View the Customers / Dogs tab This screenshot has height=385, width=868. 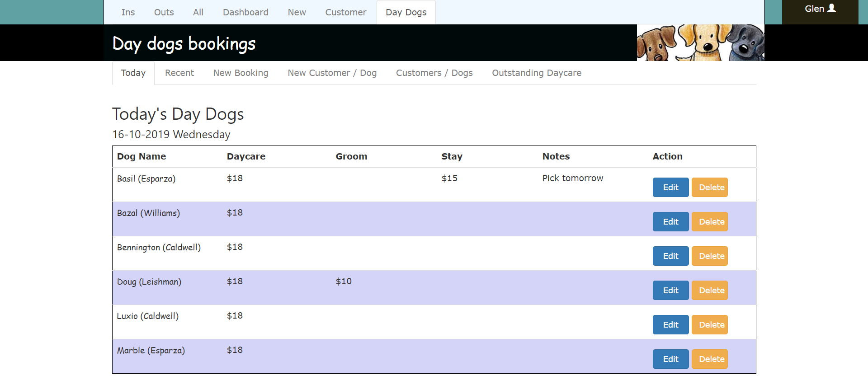point(434,73)
